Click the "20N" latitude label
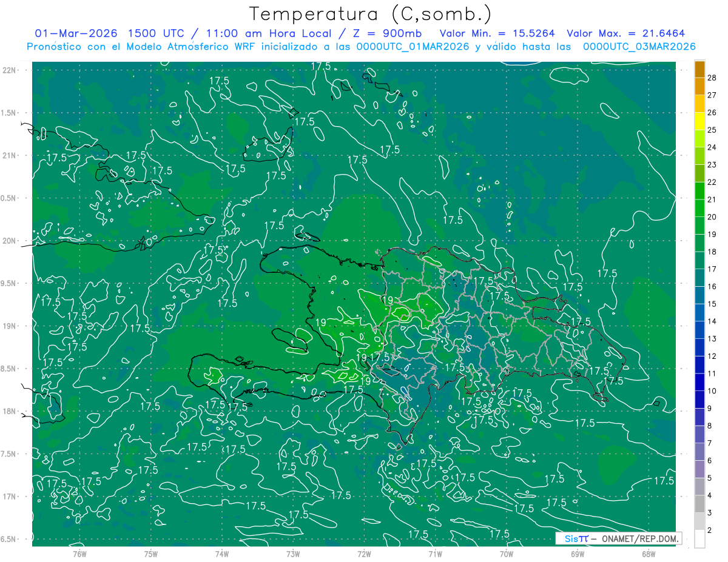This screenshot has width=728, height=562. pos(8,241)
